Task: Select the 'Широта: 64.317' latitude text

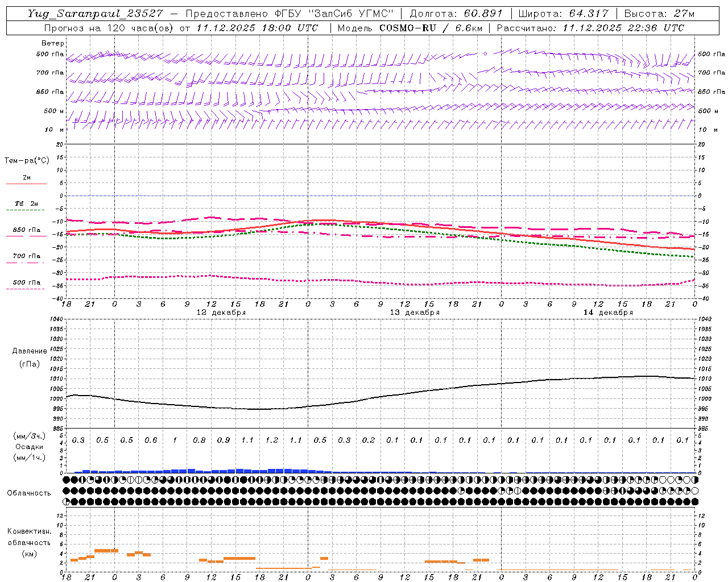Action: tap(563, 14)
